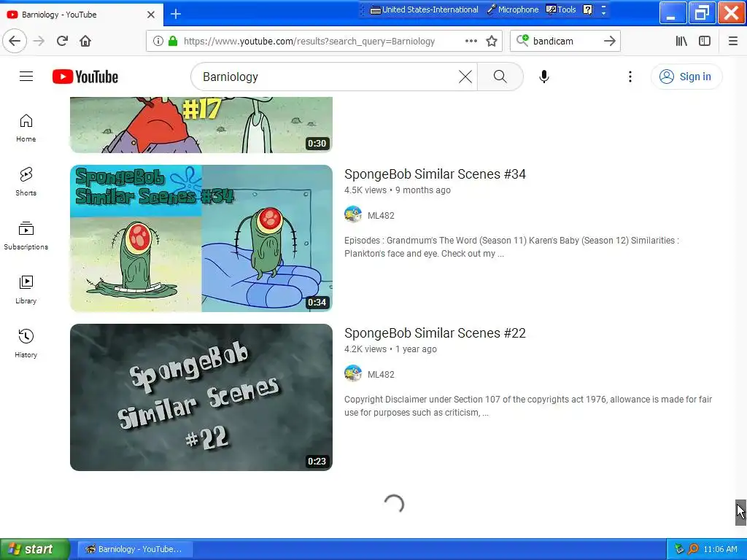Image resolution: width=747 pixels, height=560 pixels.
Task: Close the Barniology - YouTube tab
Action: (151, 15)
